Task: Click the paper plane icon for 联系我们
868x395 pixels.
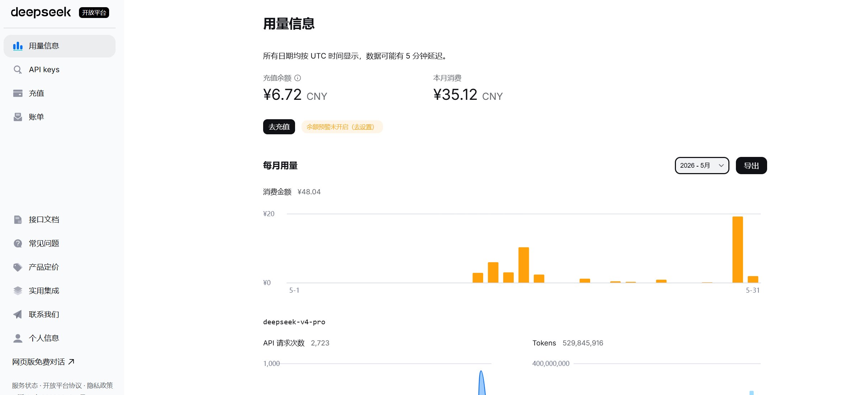Action: (18, 315)
